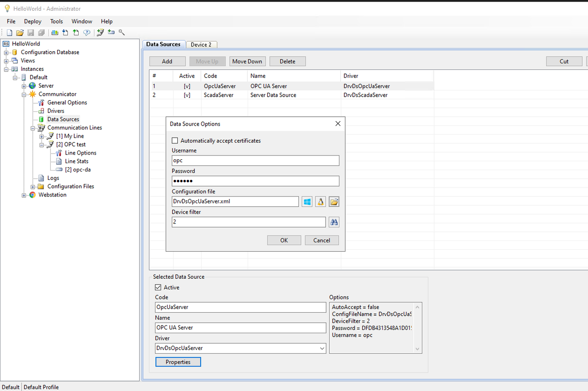Click the Properties button
Image resolution: width=588 pixels, height=391 pixels.
click(x=178, y=362)
